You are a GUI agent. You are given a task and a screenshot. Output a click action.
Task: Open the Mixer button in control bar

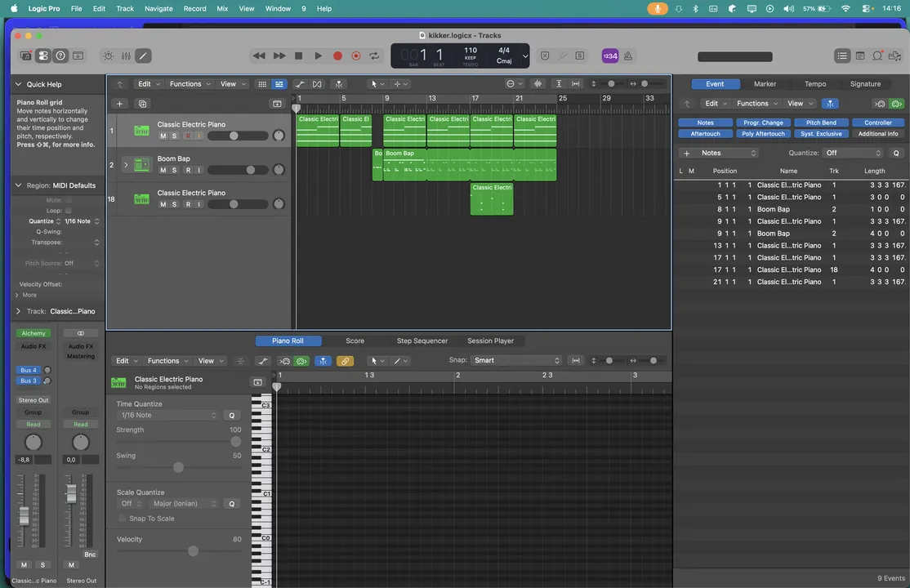(x=126, y=56)
